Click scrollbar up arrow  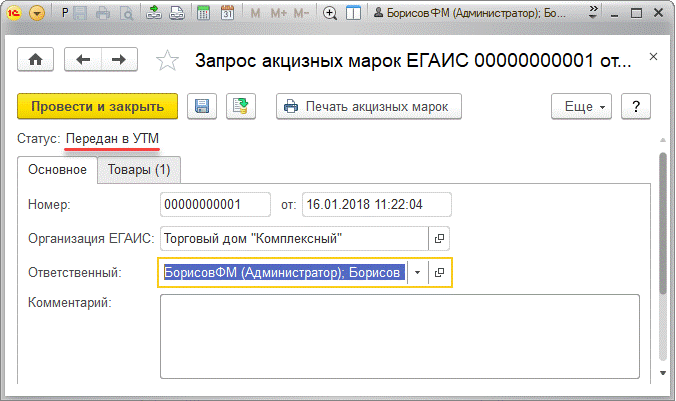[x=663, y=140]
